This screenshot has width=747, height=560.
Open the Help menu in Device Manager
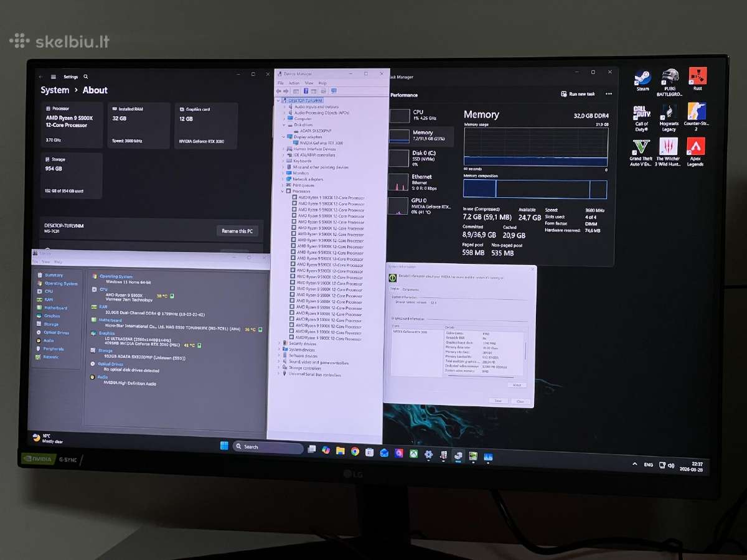[322, 83]
